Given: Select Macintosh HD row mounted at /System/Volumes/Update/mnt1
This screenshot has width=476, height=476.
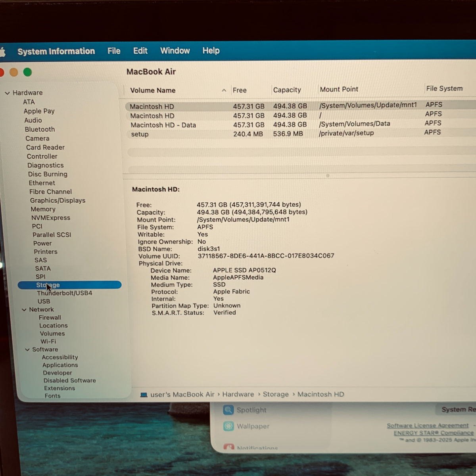Looking at the screenshot, I should (x=300, y=106).
